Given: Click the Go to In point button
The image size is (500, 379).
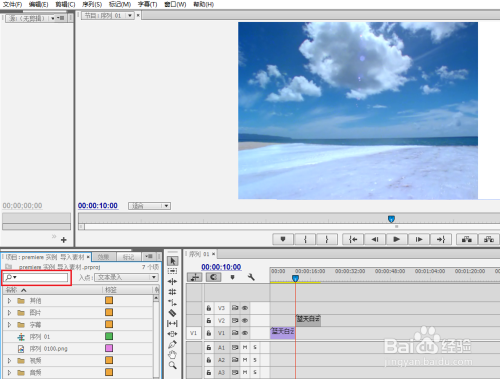Looking at the screenshot, I should pyautogui.click(x=353, y=239).
